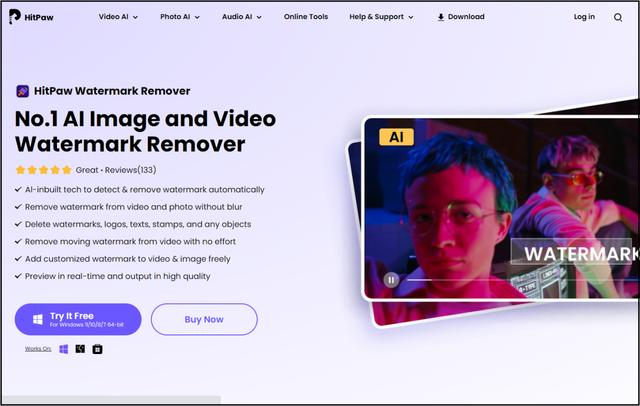Image resolution: width=640 pixels, height=406 pixels.
Task: Click "Delete watermarks, logos, texts, stamps, and any objects"
Action: point(138,224)
